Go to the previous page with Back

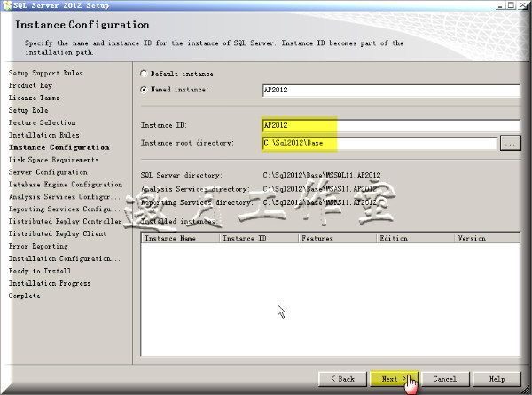[x=342, y=379]
